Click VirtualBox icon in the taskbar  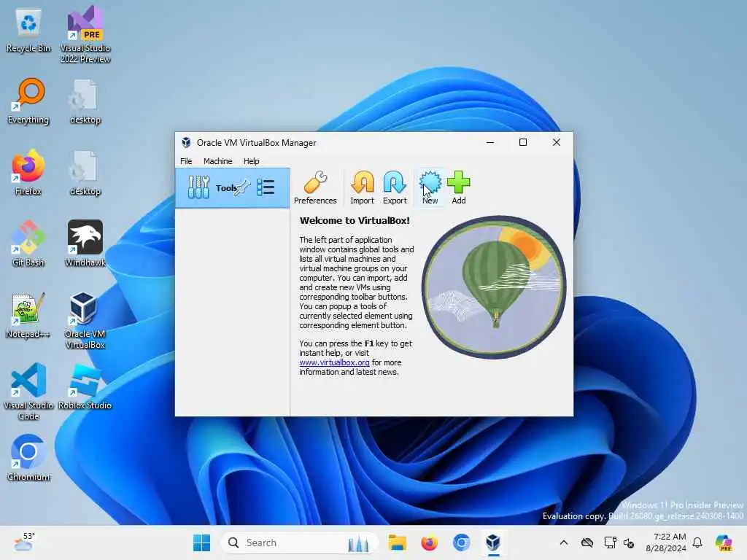point(493,542)
